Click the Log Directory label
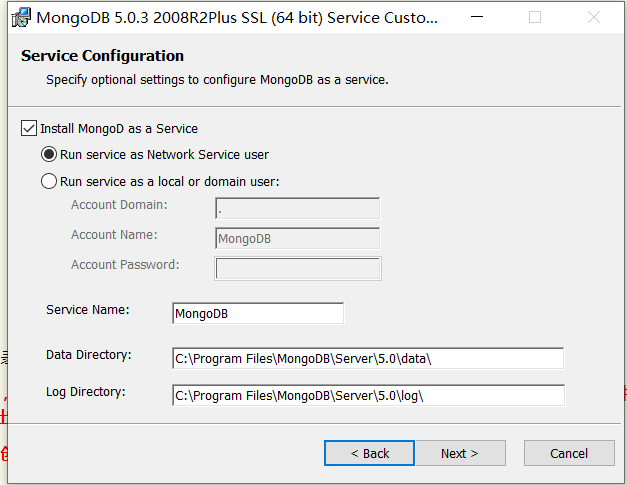Viewport: 627px width, 485px height. click(86, 392)
